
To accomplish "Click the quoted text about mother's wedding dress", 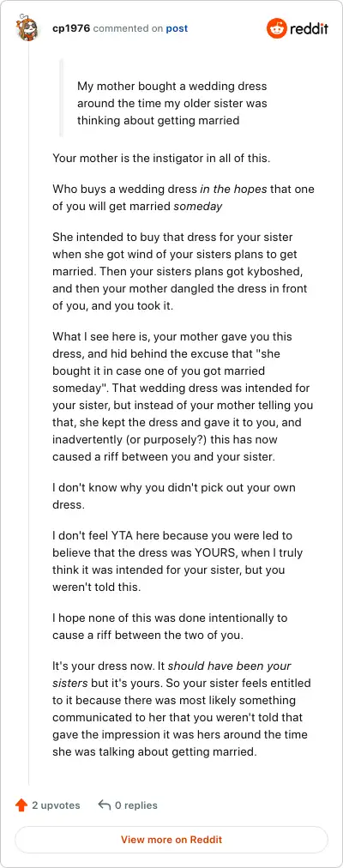I will (172, 104).
